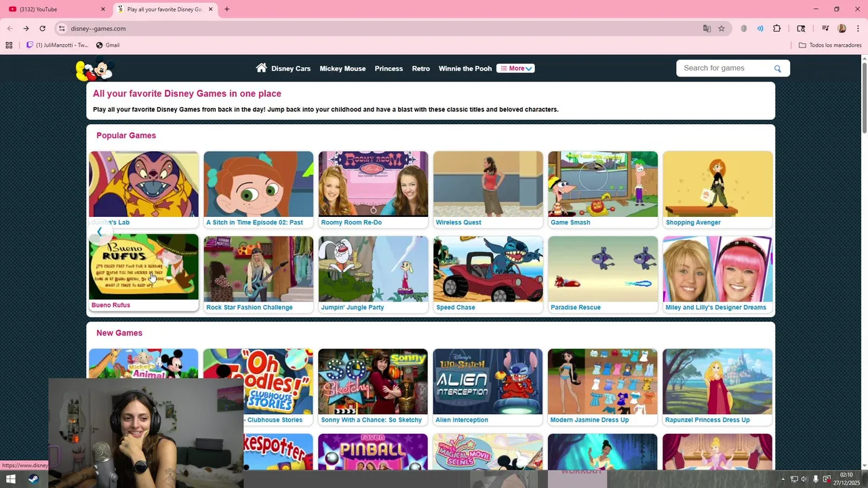Open Jumpin' Jungle Party thumbnail
The image size is (868, 488).
coord(373,269)
